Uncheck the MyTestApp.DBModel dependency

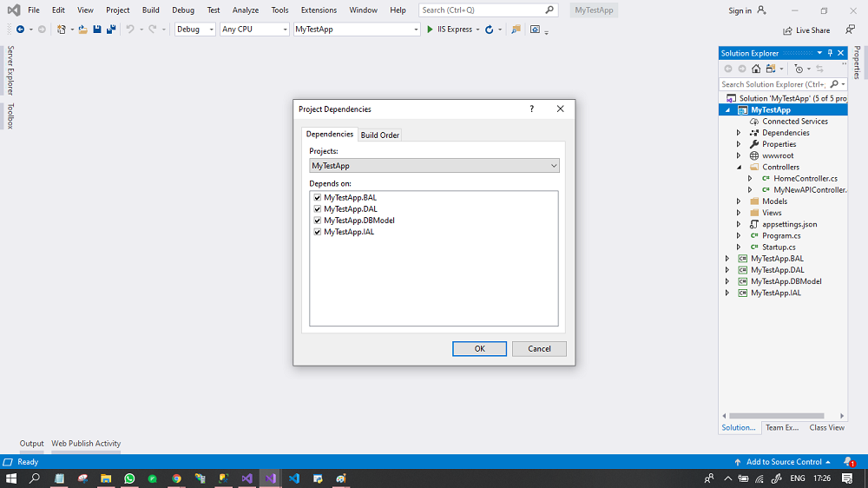317,221
